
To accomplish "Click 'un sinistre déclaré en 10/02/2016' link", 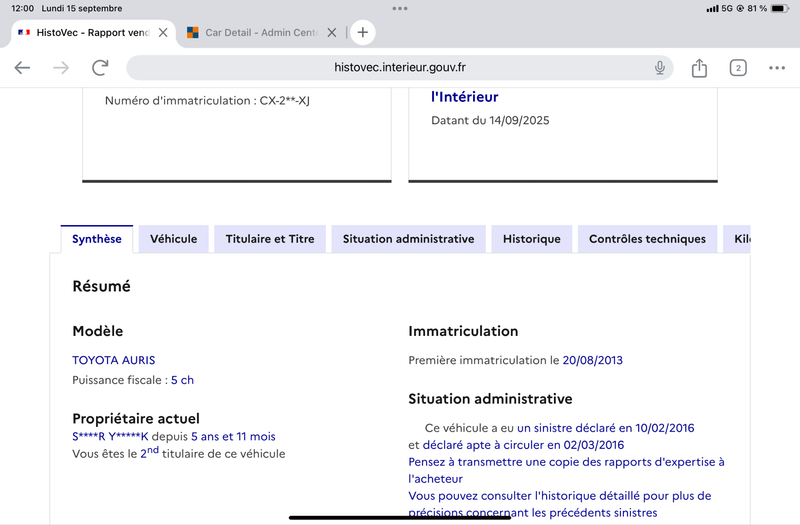I will coord(605,428).
